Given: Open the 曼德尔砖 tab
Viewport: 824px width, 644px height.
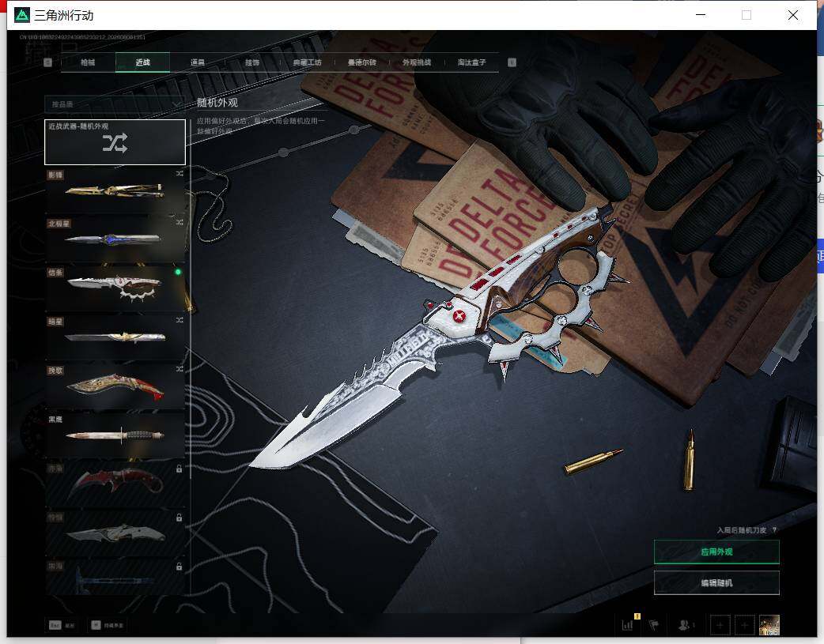Looking at the screenshot, I should 362,62.
